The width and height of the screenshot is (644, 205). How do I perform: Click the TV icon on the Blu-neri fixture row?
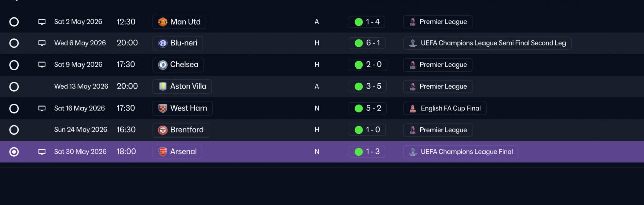click(x=42, y=43)
